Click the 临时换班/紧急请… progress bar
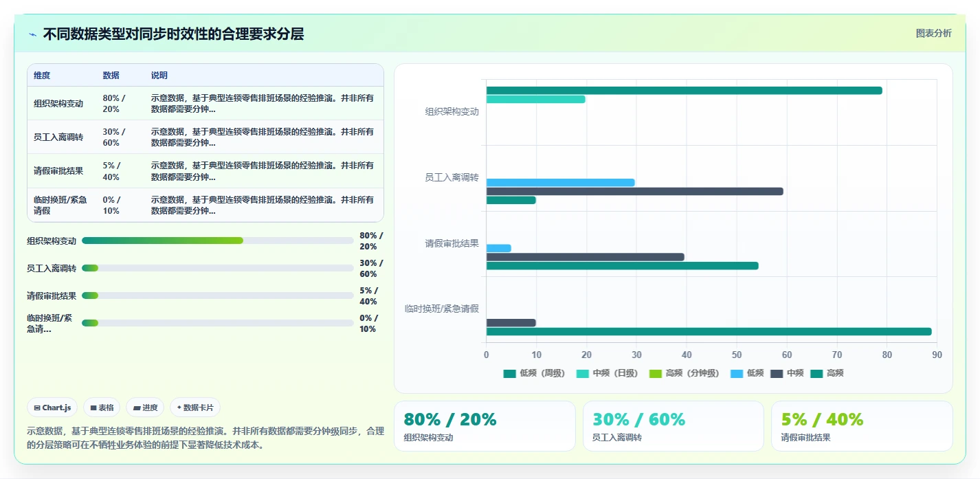The height and width of the screenshot is (479, 980). 217,323
